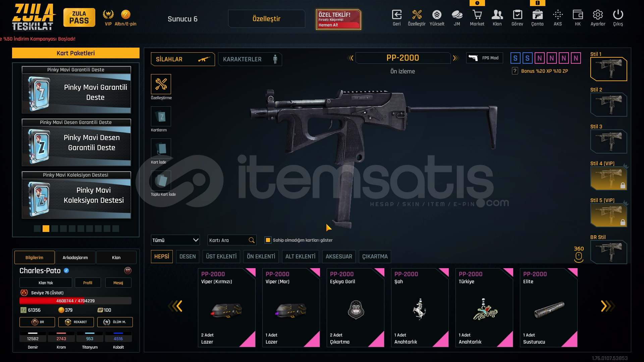
Task: Open the Kart İade icon
Action: tap(161, 148)
